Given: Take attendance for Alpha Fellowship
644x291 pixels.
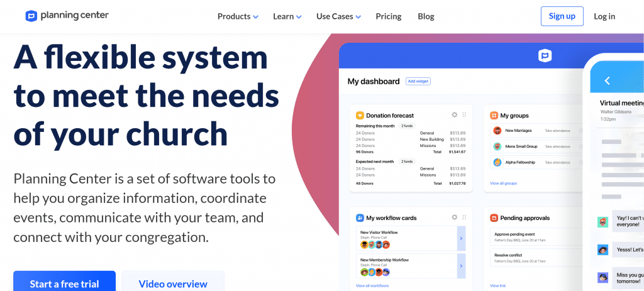Looking at the screenshot, I should pyautogui.click(x=557, y=163).
